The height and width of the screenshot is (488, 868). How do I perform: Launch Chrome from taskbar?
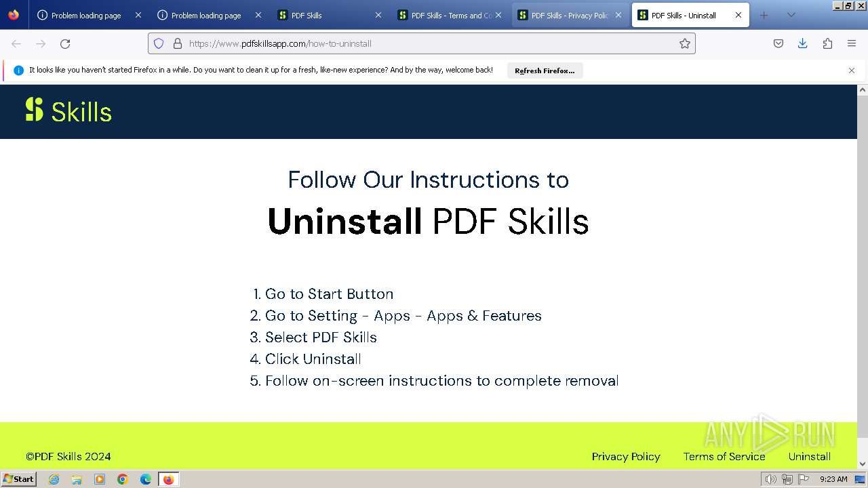123,479
